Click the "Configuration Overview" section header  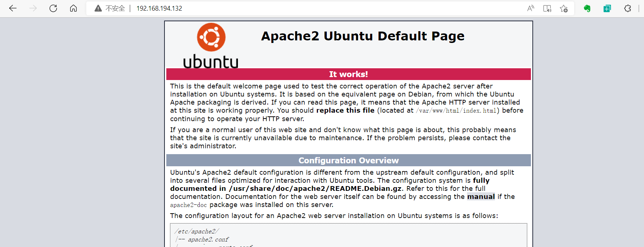pos(348,160)
